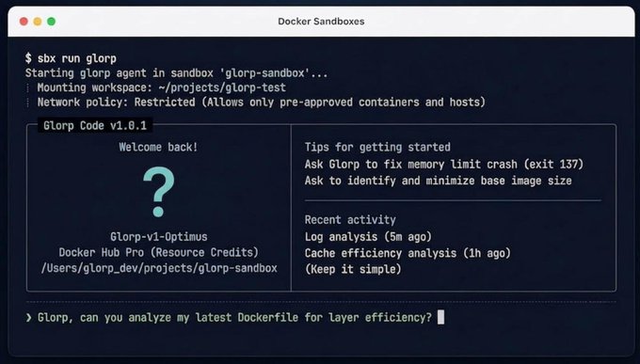Click the prompt input asking about Dockerfile
This screenshot has height=364, width=640.
pos(234,318)
